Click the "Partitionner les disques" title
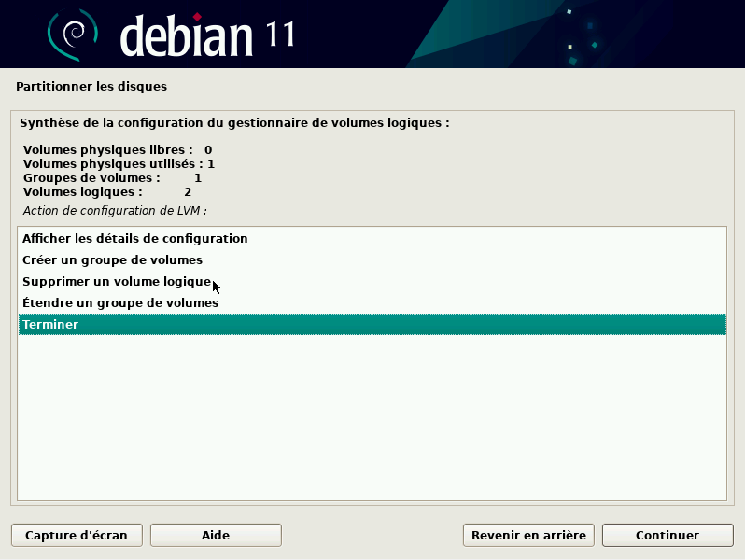 91,87
